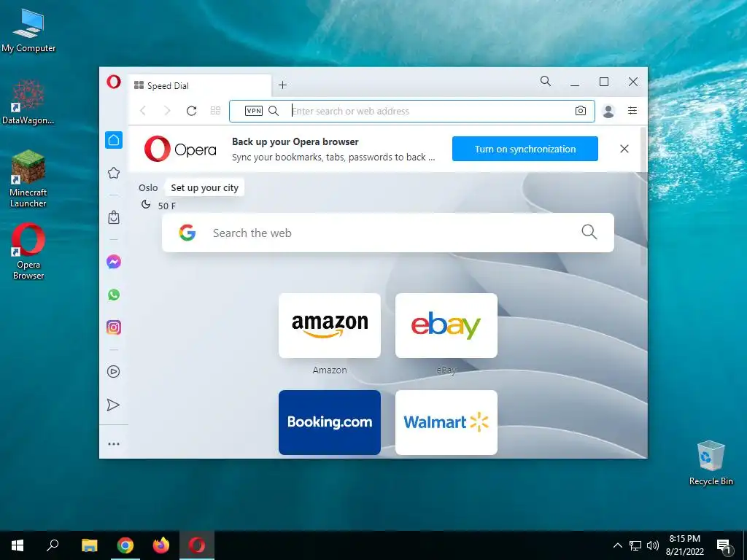Open Easy Setup settings icon
Screen dimensions: 747x560
click(x=632, y=111)
